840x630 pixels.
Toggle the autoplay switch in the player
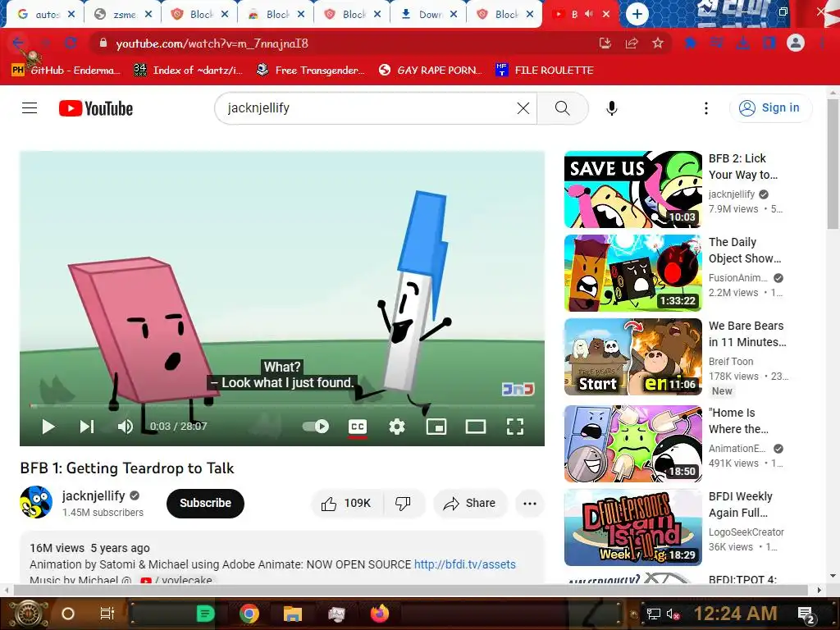click(x=316, y=427)
